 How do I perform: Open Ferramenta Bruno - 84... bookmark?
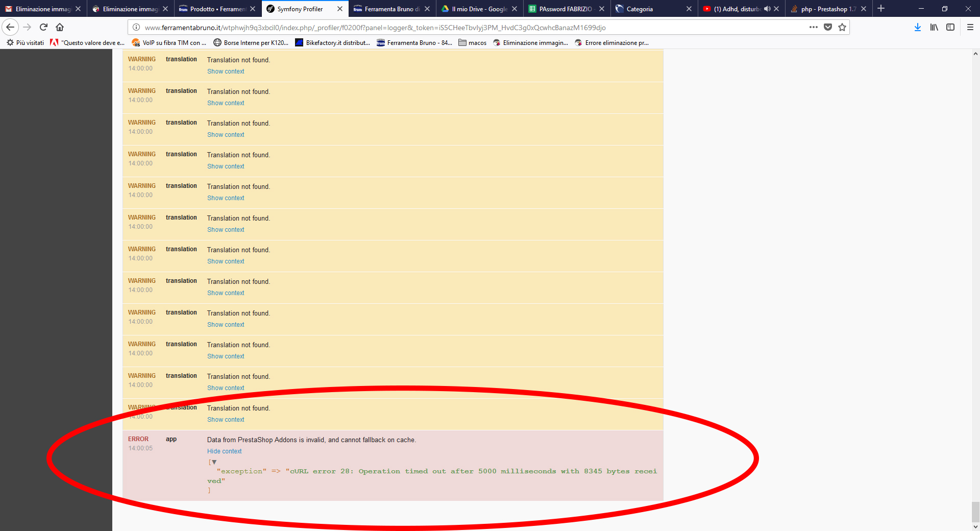(414, 43)
